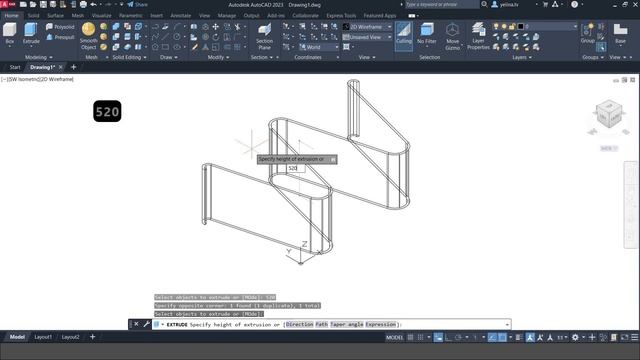Click the keyword search input field
This screenshot has height=360, width=640.
coord(442,4)
